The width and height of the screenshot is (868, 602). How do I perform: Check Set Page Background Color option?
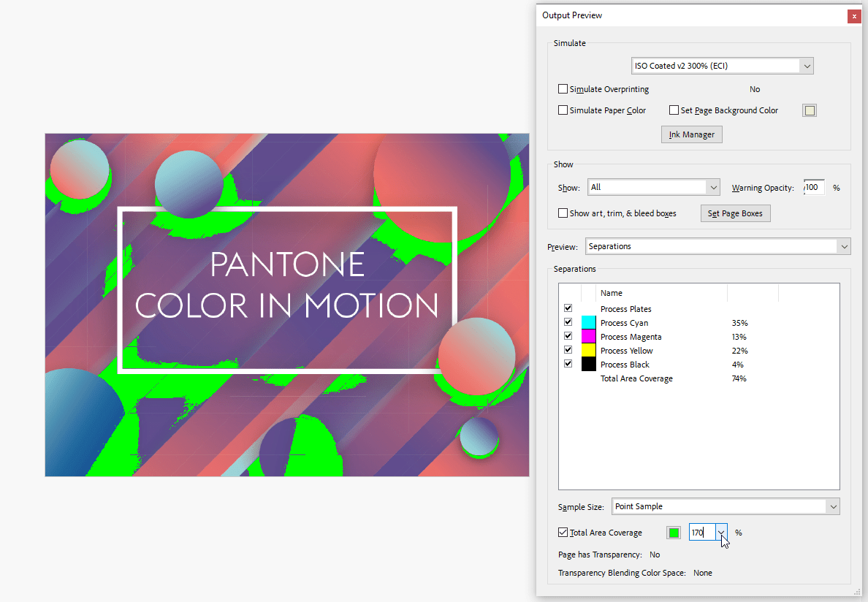point(674,110)
